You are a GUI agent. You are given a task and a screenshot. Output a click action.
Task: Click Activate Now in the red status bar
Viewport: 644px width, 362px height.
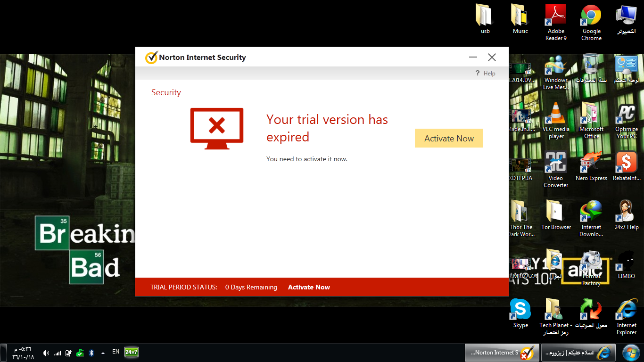pyautogui.click(x=309, y=287)
